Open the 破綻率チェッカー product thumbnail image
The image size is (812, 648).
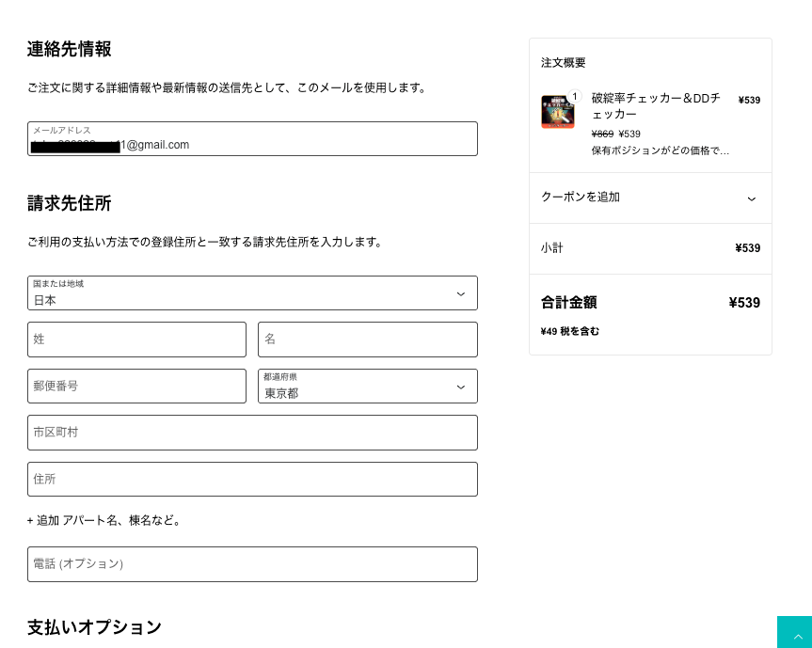[x=557, y=113]
